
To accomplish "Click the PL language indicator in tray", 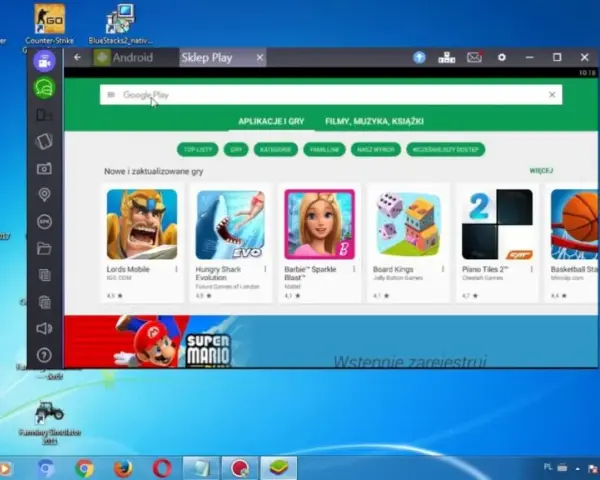I will (548, 467).
